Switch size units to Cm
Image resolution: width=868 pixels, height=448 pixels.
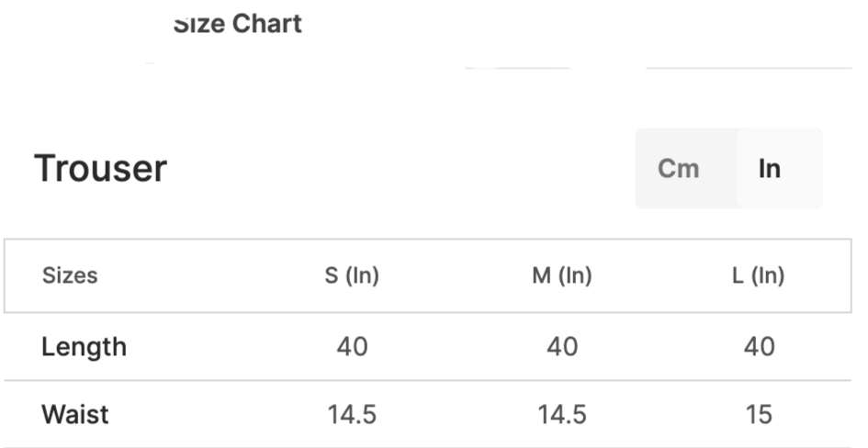tap(679, 169)
